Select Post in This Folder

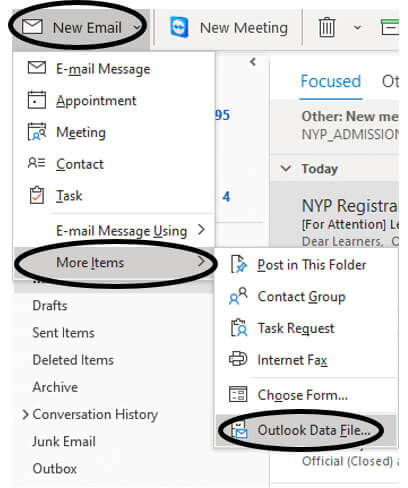307,265
